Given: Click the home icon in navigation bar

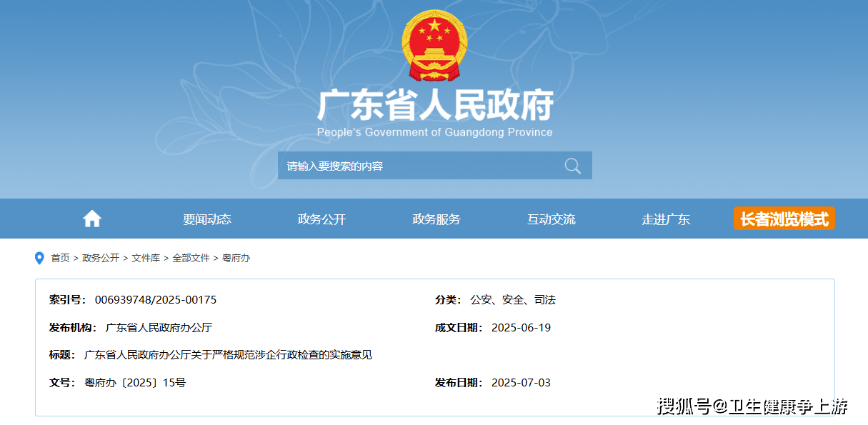Looking at the screenshot, I should coord(92,219).
